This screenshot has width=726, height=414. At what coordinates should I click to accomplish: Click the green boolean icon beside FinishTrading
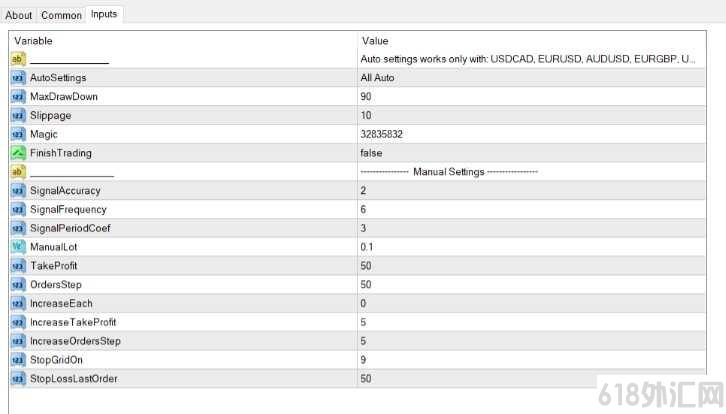coord(18,153)
